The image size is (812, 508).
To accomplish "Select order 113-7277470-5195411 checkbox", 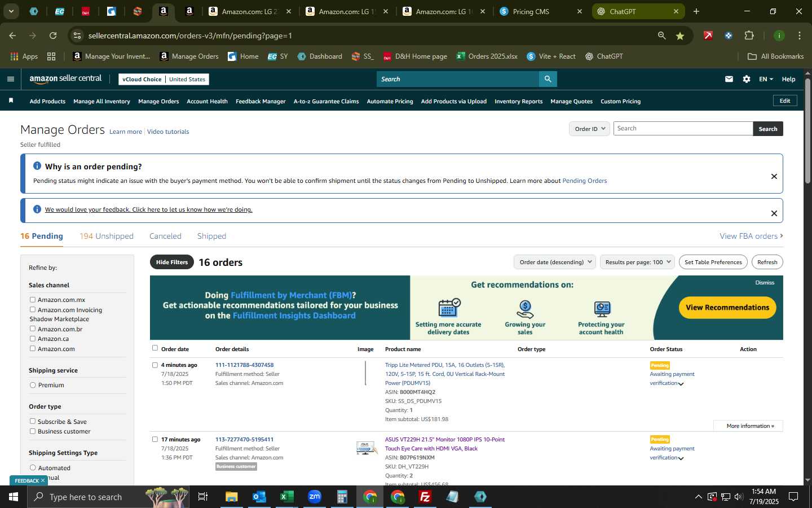I will (155, 439).
